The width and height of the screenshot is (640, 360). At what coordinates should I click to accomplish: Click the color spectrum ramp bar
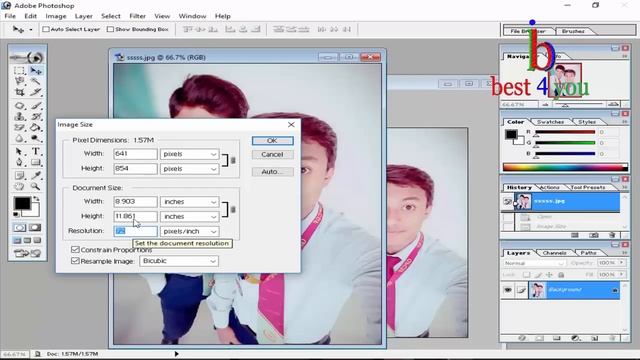[x=565, y=167]
